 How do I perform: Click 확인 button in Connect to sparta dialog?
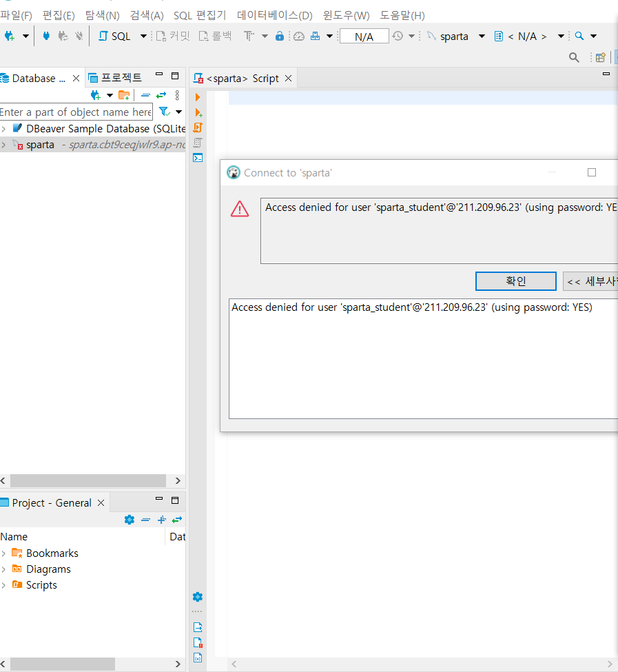pos(515,281)
